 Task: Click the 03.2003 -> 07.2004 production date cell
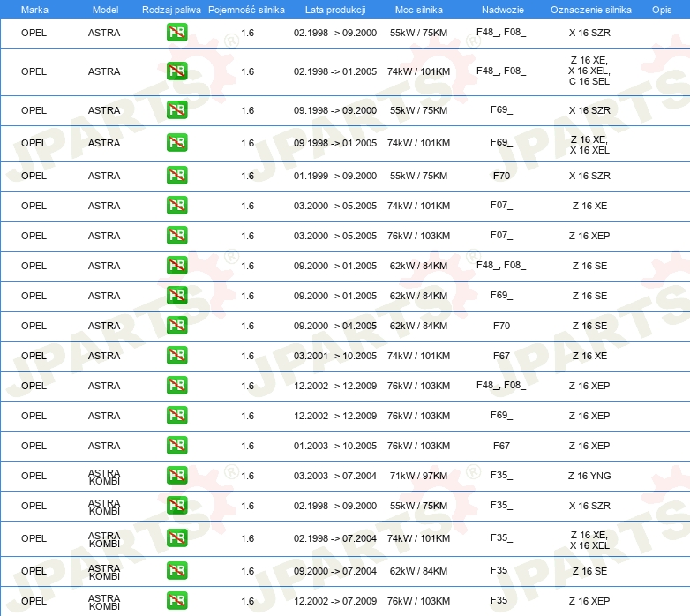coord(335,476)
